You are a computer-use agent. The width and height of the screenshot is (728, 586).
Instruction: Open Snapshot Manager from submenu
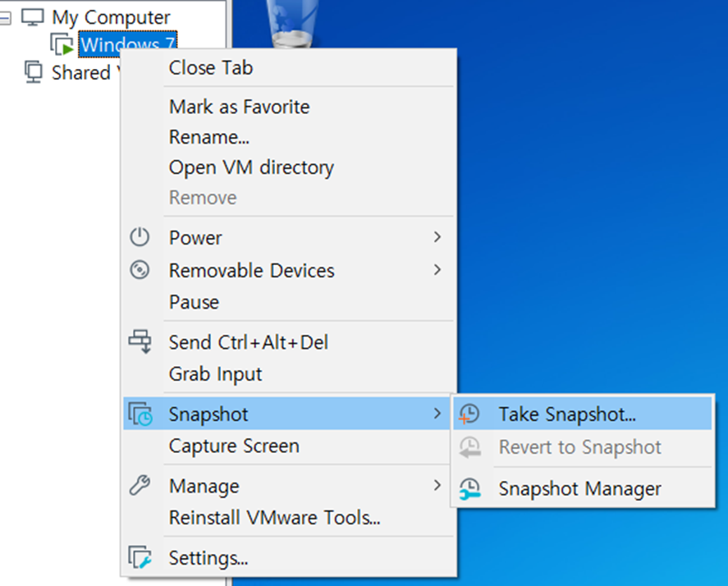(580, 488)
